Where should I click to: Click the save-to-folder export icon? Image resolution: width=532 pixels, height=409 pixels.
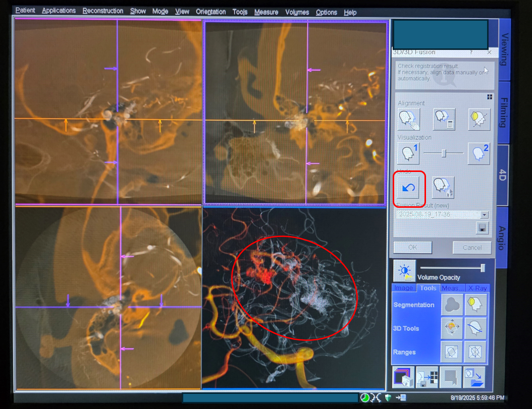pyautogui.click(x=474, y=377)
